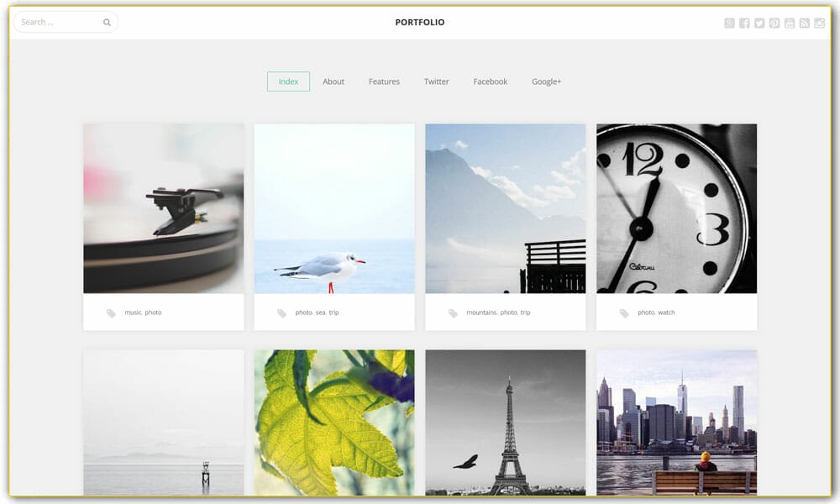Click the tag icon under turntable photo
840x504 pixels.
(x=111, y=313)
